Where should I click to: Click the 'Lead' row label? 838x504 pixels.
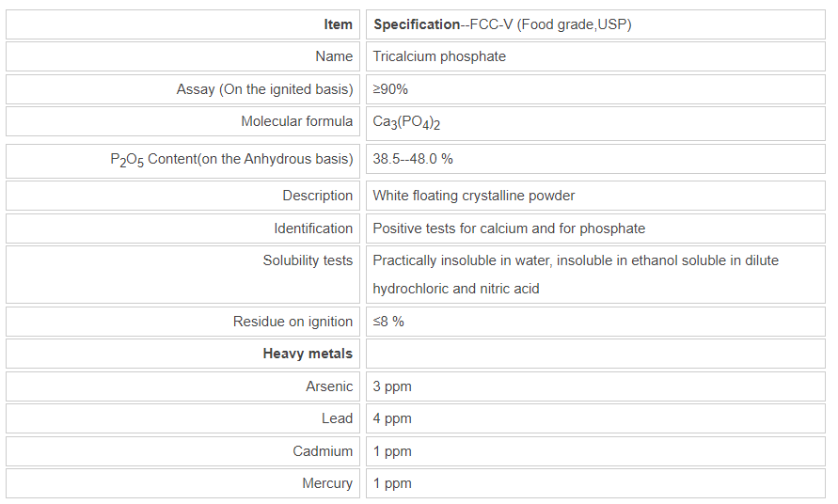pyautogui.click(x=337, y=418)
